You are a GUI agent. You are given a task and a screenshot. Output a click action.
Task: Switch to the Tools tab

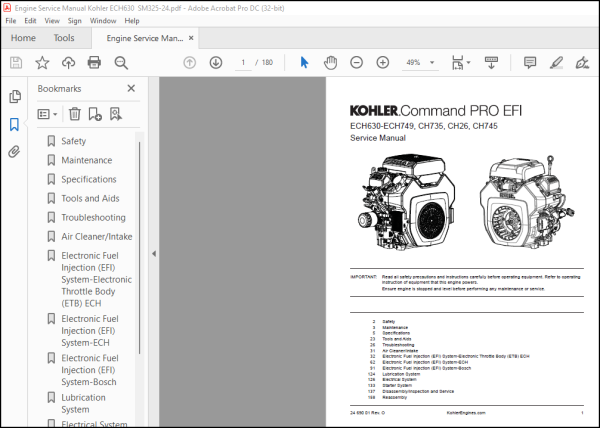pos(64,38)
